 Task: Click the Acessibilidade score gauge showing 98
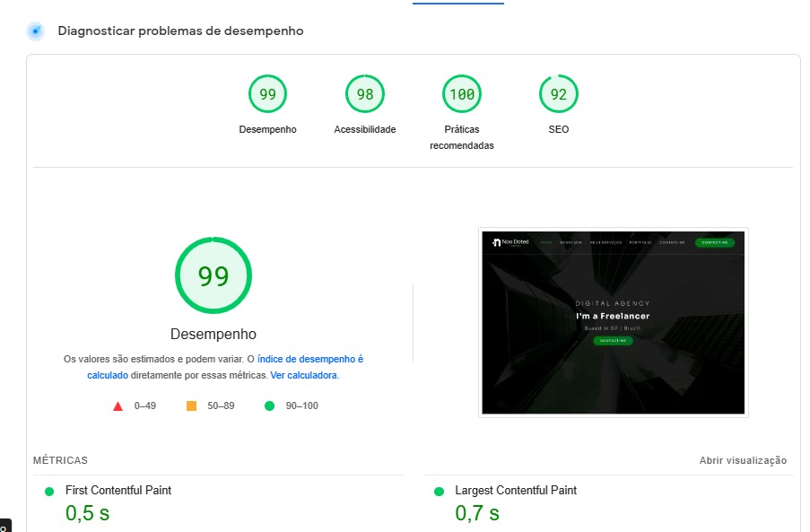(x=365, y=94)
